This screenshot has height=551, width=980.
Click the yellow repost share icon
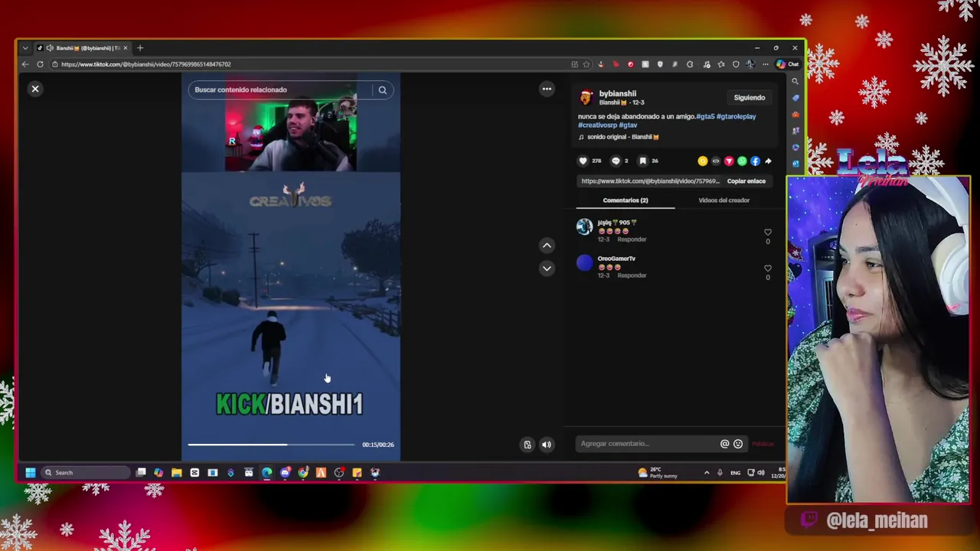pyautogui.click(x=703, y=161)
